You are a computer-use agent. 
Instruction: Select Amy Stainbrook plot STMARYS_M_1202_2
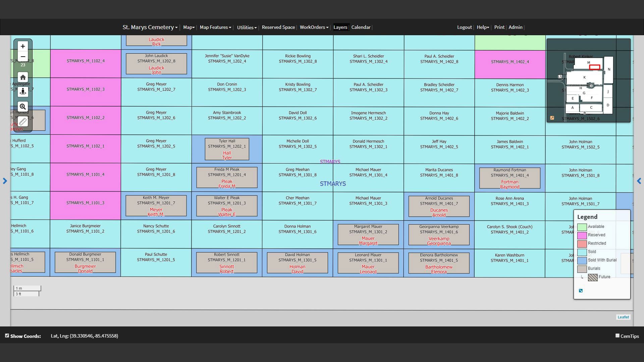[227, 121]
